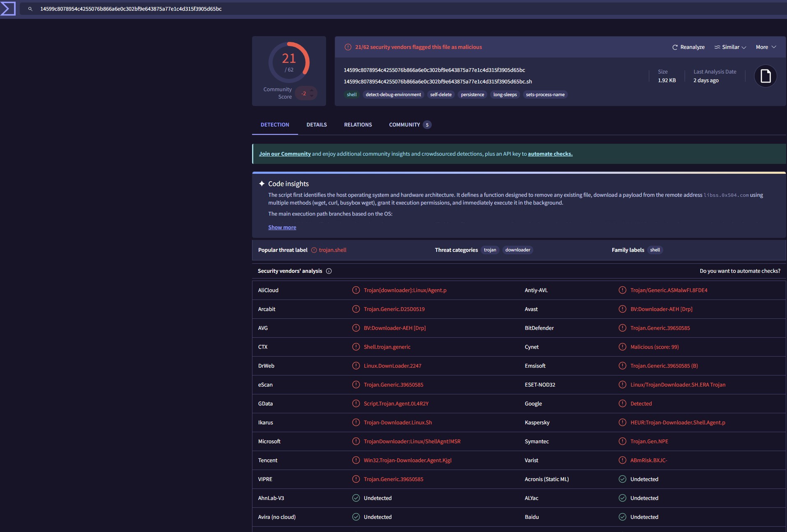Click the ABmRisk.BXJC- detection in Varist row
This screenshot has height=532, width=787.
pos(648,461)
